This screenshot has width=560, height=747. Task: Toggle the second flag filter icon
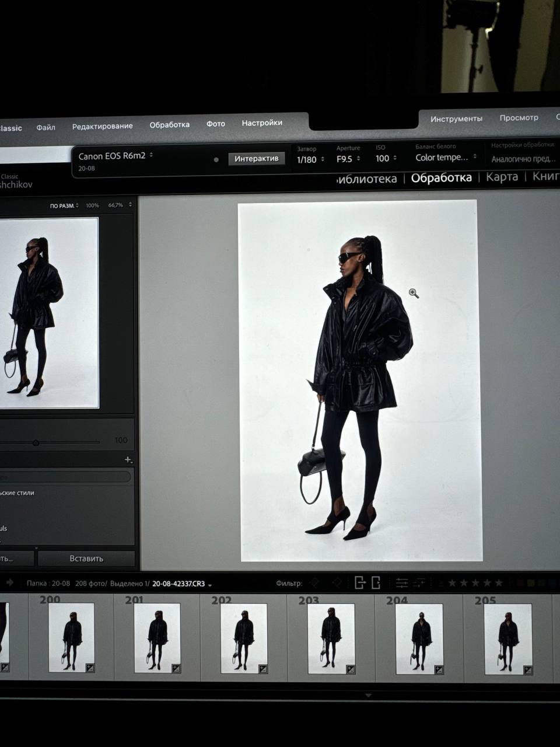point(337,582)
